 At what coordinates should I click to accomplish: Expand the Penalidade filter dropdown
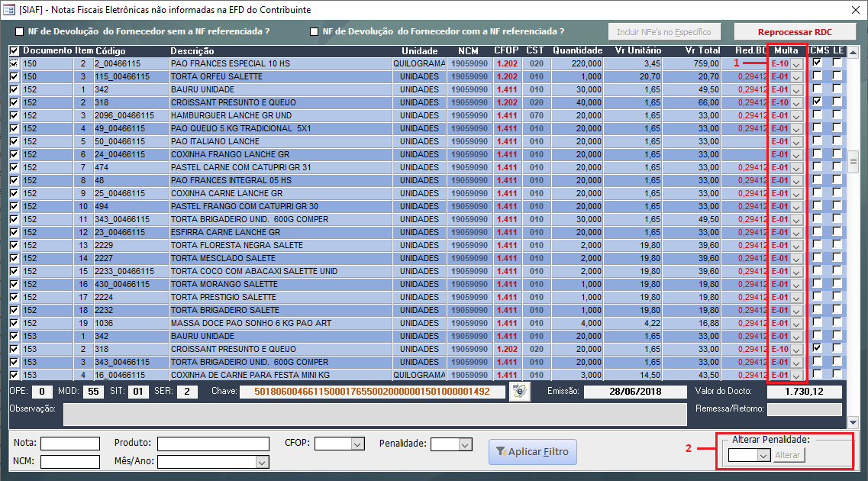click(464, 444)
